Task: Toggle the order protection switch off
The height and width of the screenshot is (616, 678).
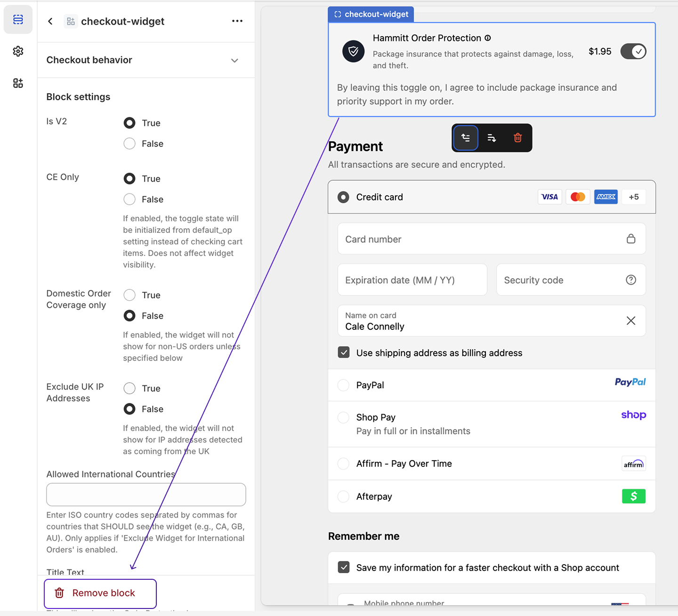Action: click(633, 51)
